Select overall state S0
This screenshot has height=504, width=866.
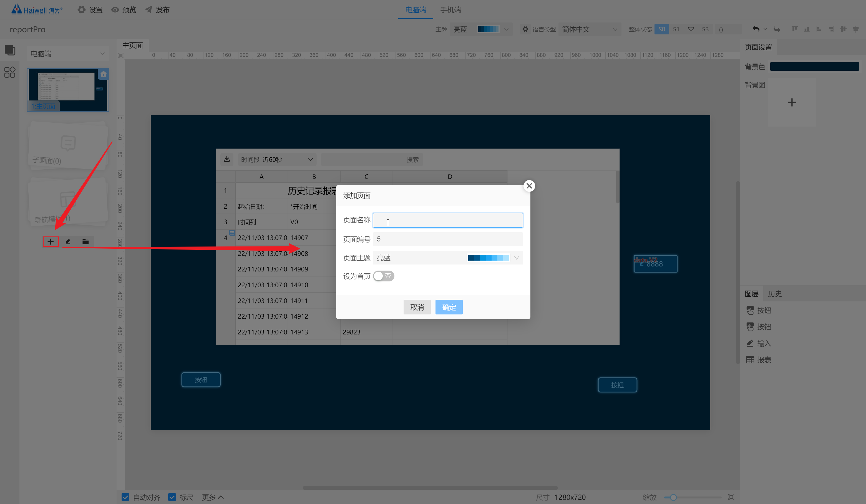click(x=661, y=29)
